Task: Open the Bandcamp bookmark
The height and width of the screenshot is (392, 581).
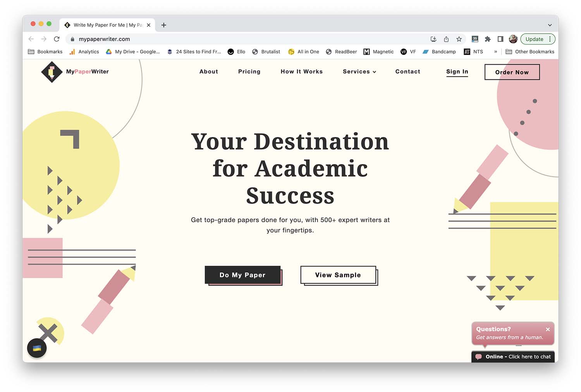Action: pos(439,52)
